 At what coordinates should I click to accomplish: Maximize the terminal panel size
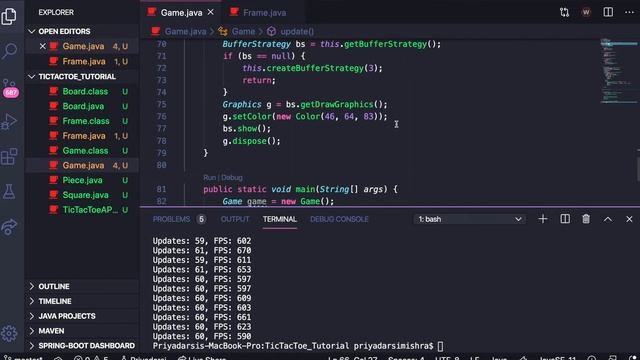608,219
